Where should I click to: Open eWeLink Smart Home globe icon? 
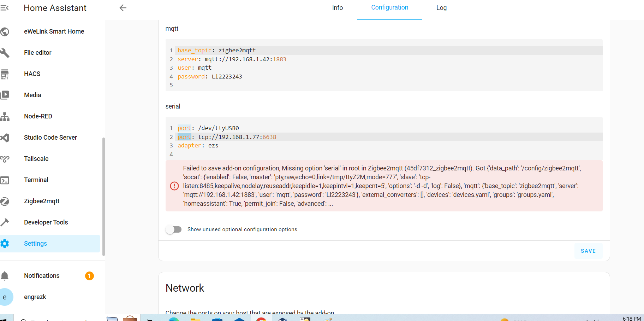(x=5, y=32)
